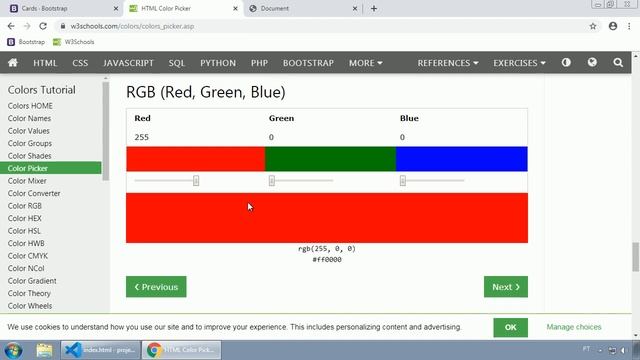Open a new browser tab
The width and height of the screenshot is (640, 360).
[x=374, y=9]
